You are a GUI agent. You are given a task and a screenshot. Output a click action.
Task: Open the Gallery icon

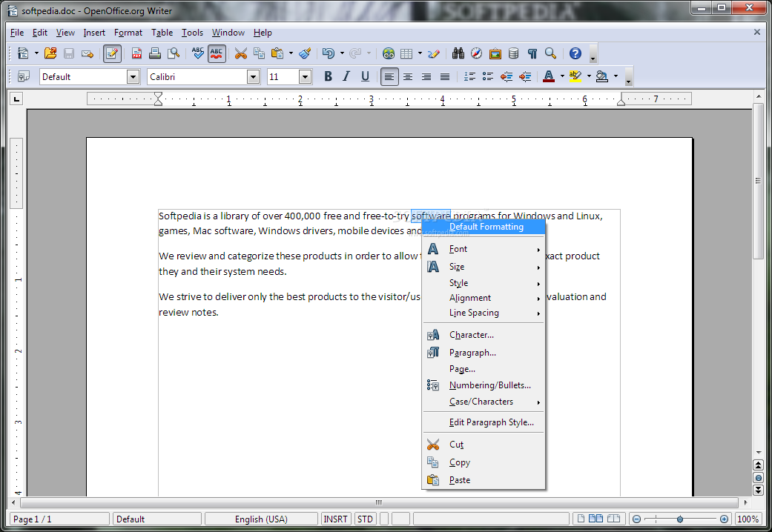point(495,53)
